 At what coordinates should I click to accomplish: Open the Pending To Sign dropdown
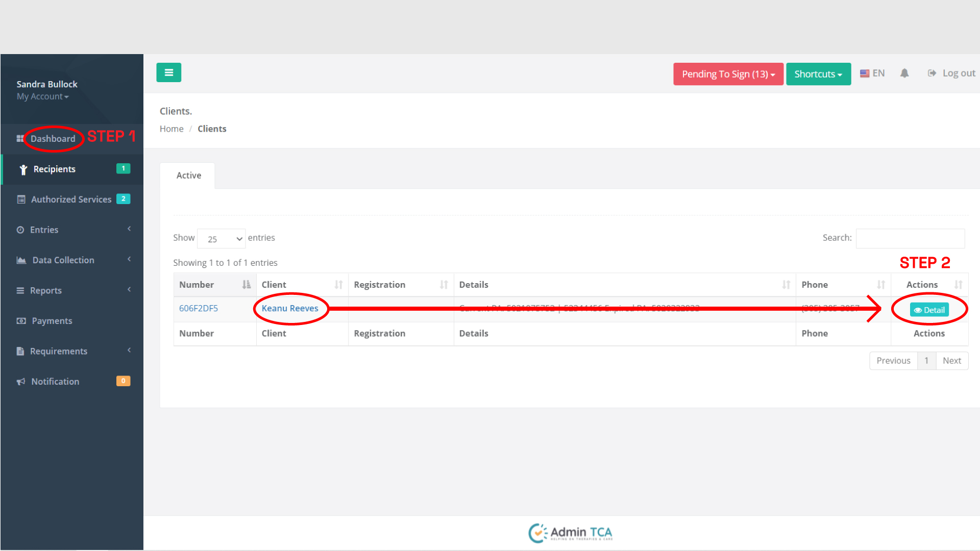pos(728,74)
